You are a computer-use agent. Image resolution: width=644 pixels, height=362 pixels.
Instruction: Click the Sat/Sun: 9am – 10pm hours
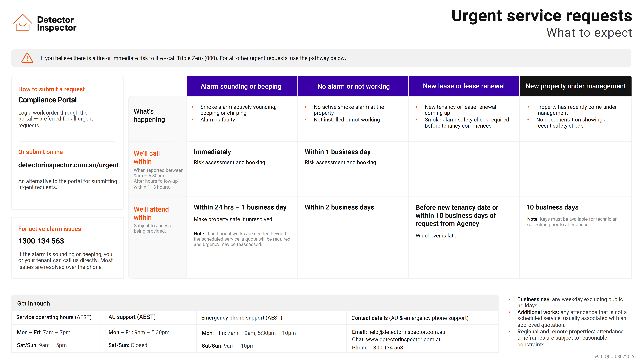click(228, 346)
